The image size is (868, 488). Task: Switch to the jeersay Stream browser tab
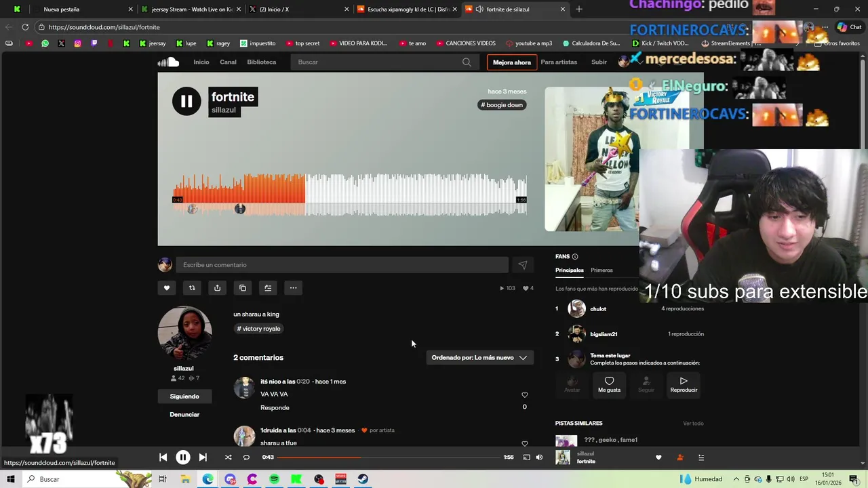(191, 9)
